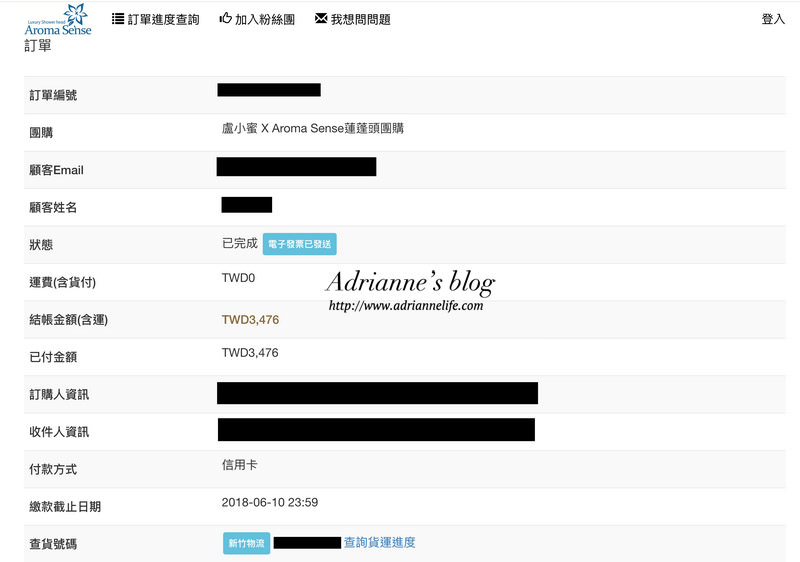Image resolution: width=800 pixels, height=562 pixels.
Task: Select the 收件人資訊 row label
Action: 59,432
